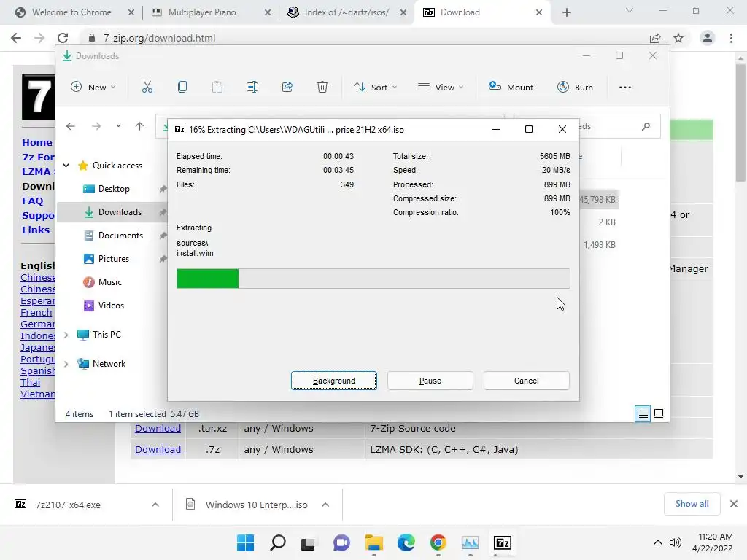Screen dimensions: 747x560
Task: Click the address bar URL 7-zip.org/download.html
Action: [159, 38]
